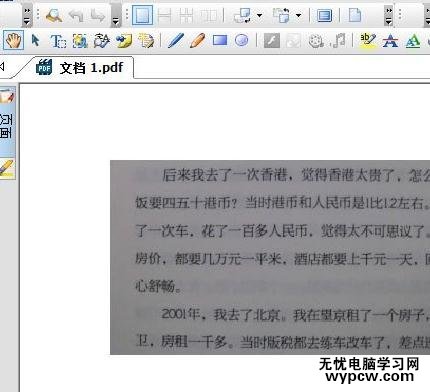Click greyed image icon left of film reel
The width and height of the screenshot is (430, 392).
click(x=293, y=41)
